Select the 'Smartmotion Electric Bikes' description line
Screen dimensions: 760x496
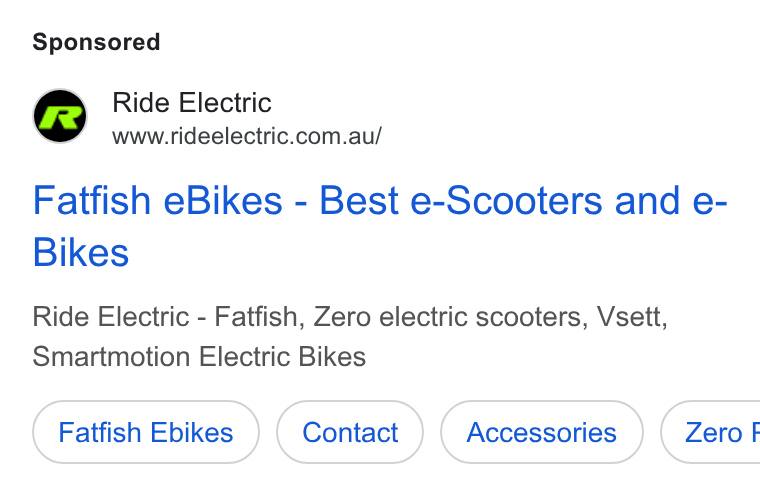tap(199, 357)
